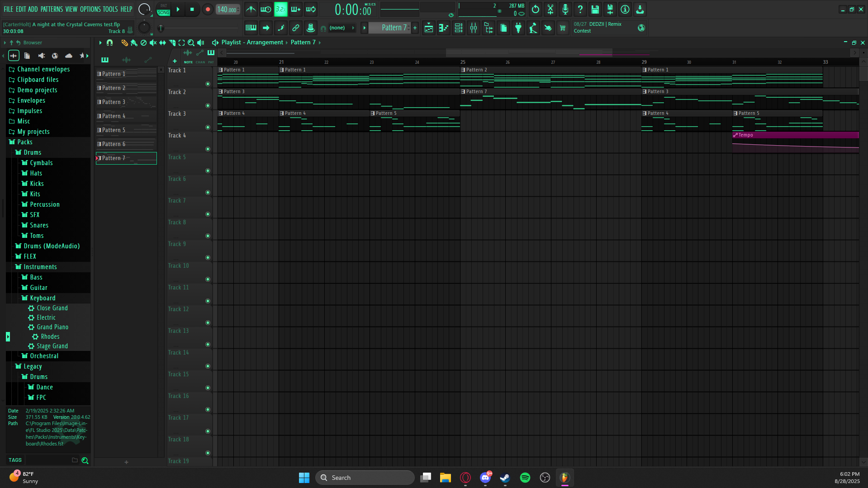Open the Pattern 7 selector dropdown
Screen dimensions: 868x488
tap(389, 28)
